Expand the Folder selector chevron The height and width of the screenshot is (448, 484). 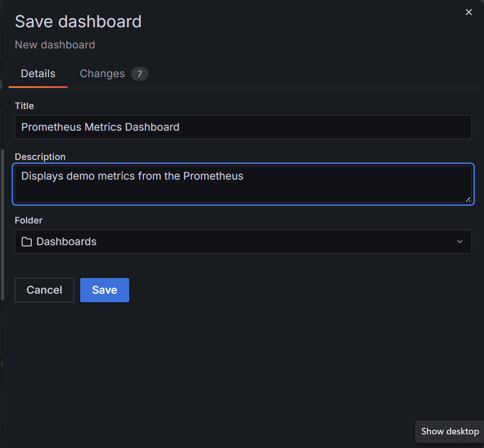pyautogui.click(x=460, y=242)
